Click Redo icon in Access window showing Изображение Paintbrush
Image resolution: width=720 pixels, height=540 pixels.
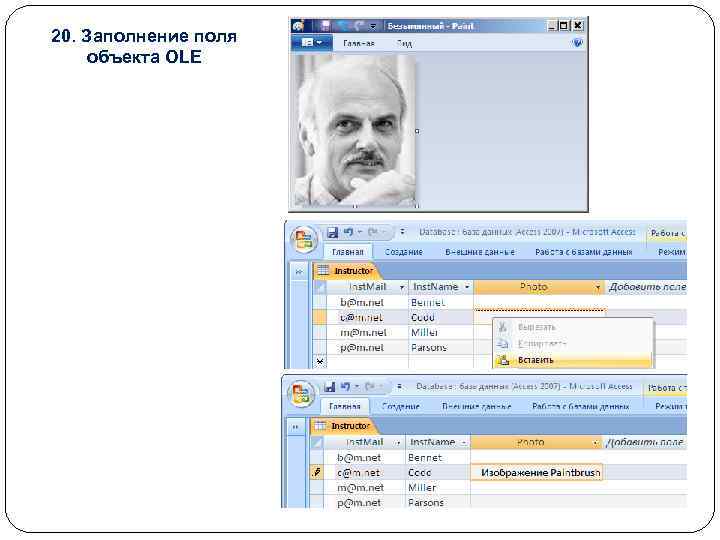tap(370, 387)
